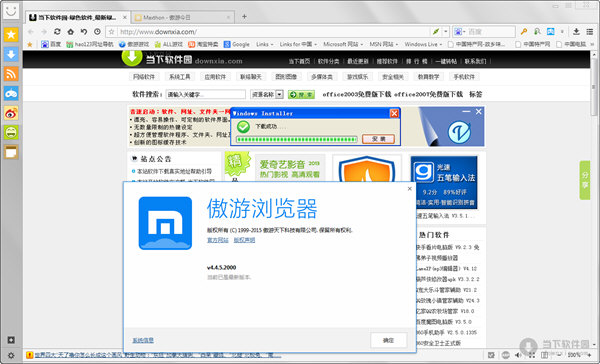Screen dimensions: 600x364
Task: Go to the home page icon
Action: pyautogui.click(x=70, y=32)
